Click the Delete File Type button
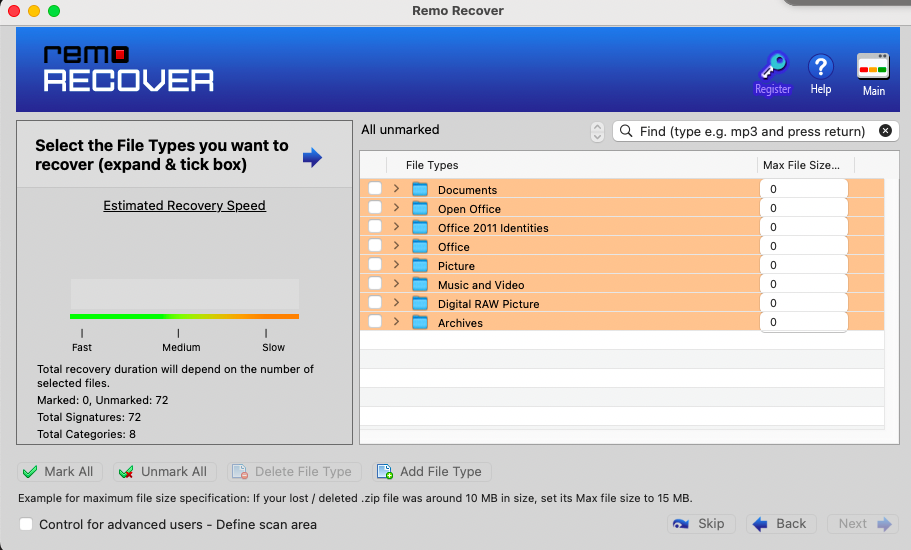Viewport: 911px width, 550px height. pos(295,472)
